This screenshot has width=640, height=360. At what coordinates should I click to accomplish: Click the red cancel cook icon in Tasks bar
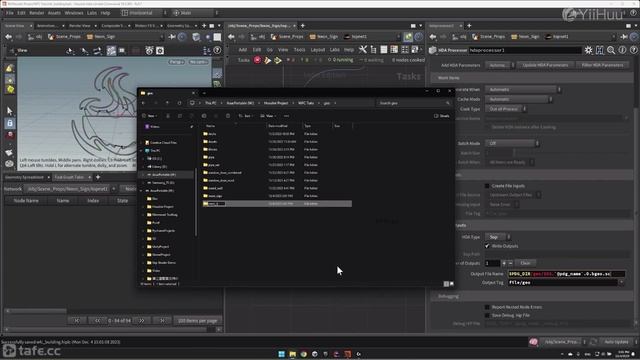pos(257,60)
